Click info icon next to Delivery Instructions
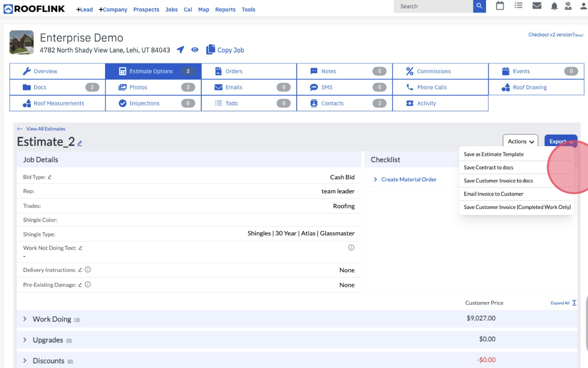The image size is (588, 368). [88, 269]
